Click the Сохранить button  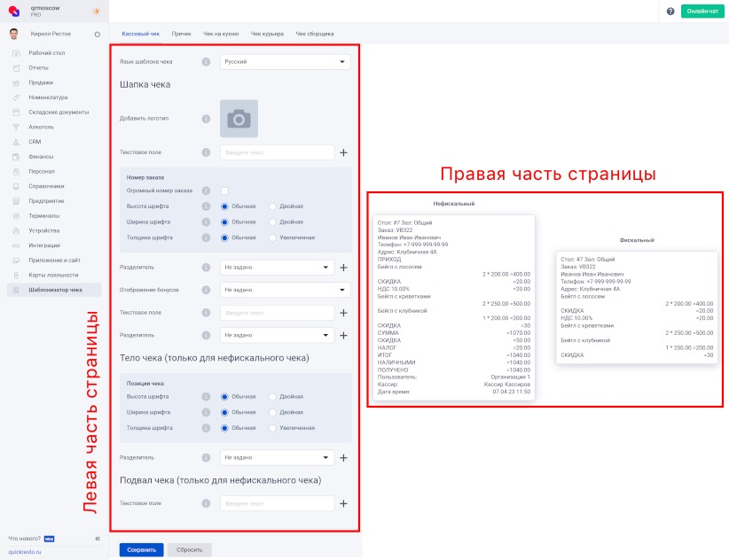(x=141, y=549)
